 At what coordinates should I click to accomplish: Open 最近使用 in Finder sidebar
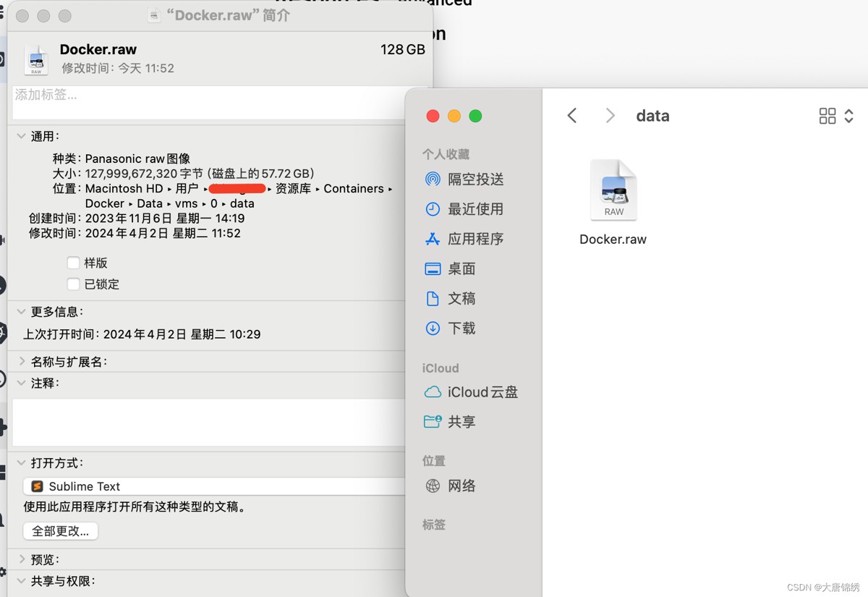pyautogui.click(x=476, y=209)
